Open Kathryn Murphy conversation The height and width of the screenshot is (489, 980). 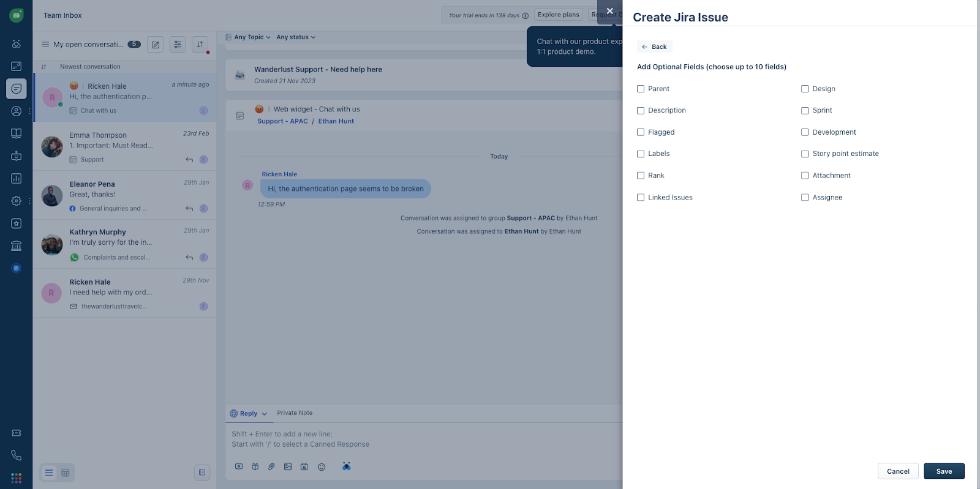pyautogui.click(x=125, y=244)
